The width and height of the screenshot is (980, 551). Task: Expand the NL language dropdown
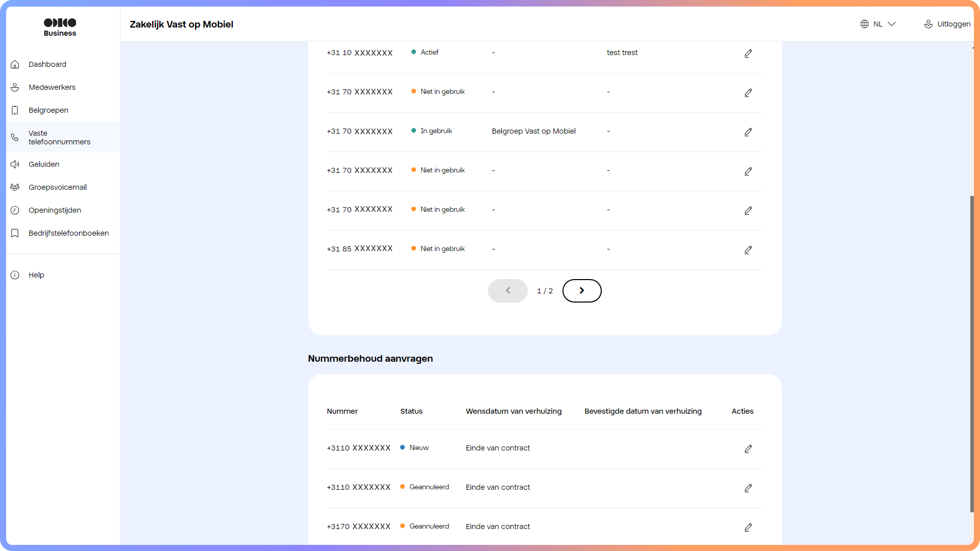pos(891,24)
